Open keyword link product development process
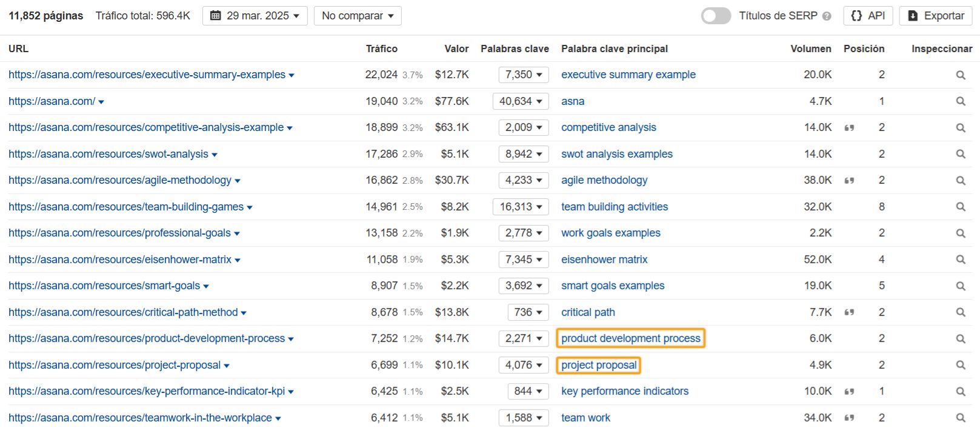 pyautogui.click(x=631, y=338)
